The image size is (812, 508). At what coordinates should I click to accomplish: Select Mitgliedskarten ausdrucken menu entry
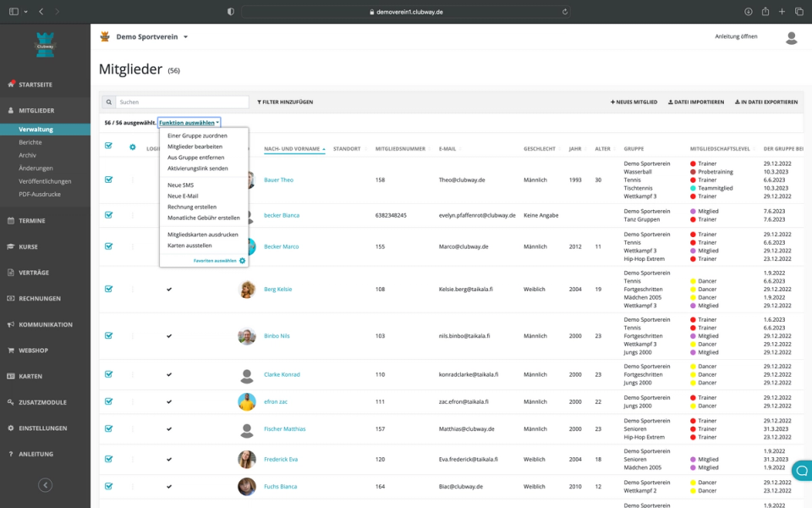point(202,235)
